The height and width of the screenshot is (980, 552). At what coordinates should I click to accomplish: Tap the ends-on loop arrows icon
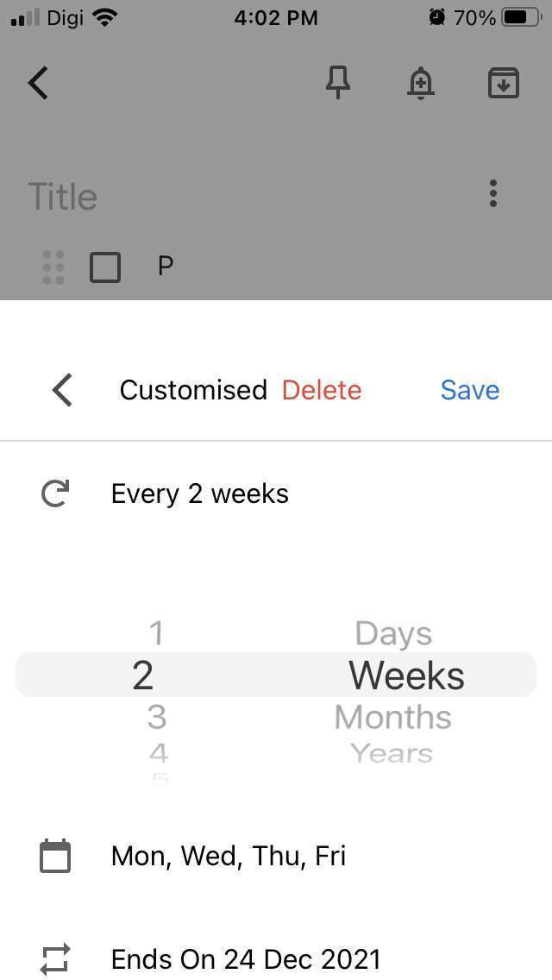click(55, 959)
